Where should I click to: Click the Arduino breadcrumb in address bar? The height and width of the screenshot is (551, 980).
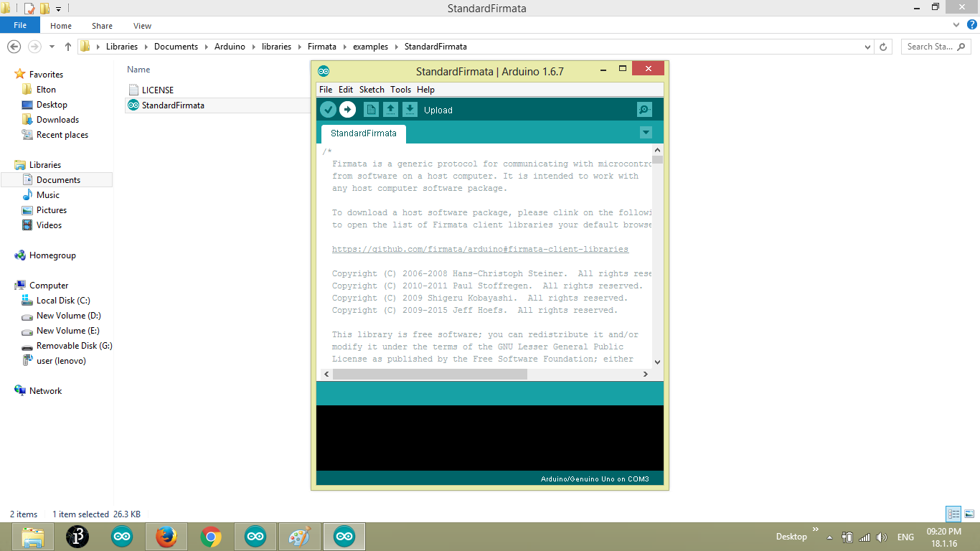coord(230,47)
